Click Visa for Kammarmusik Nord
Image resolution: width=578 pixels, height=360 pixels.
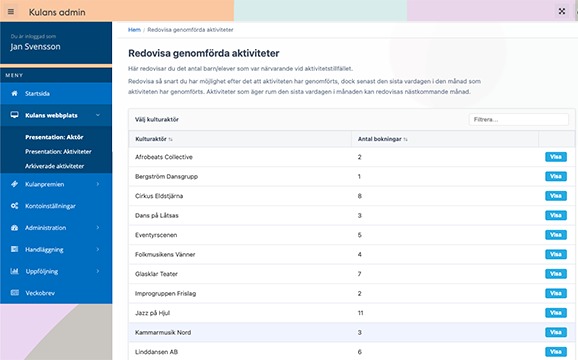click(556, 332)
